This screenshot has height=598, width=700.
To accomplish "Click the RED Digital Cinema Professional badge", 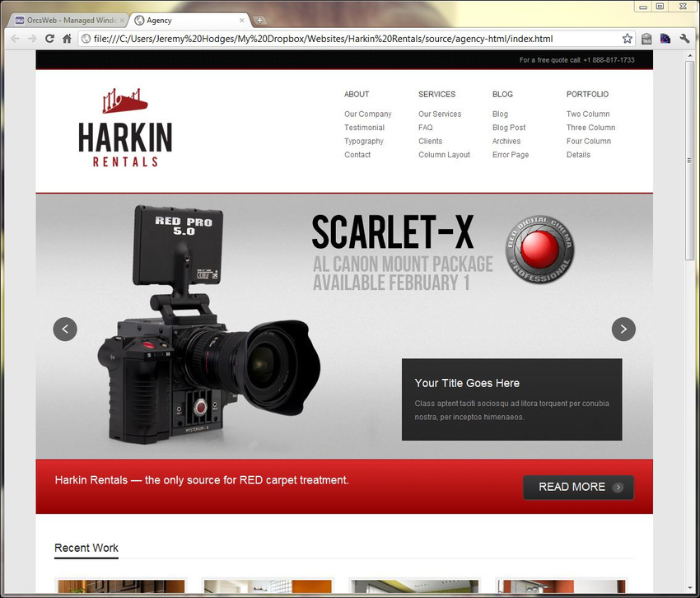I will coord(539,250).
